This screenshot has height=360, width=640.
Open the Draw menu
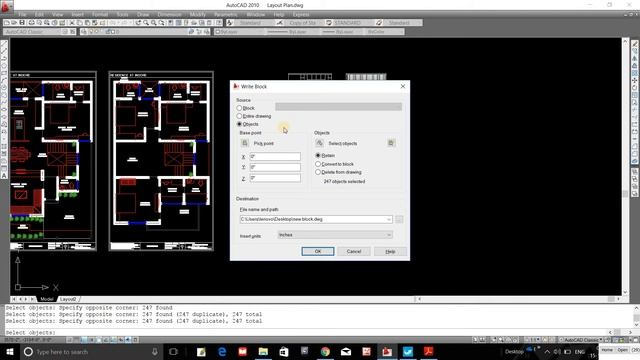143,14
